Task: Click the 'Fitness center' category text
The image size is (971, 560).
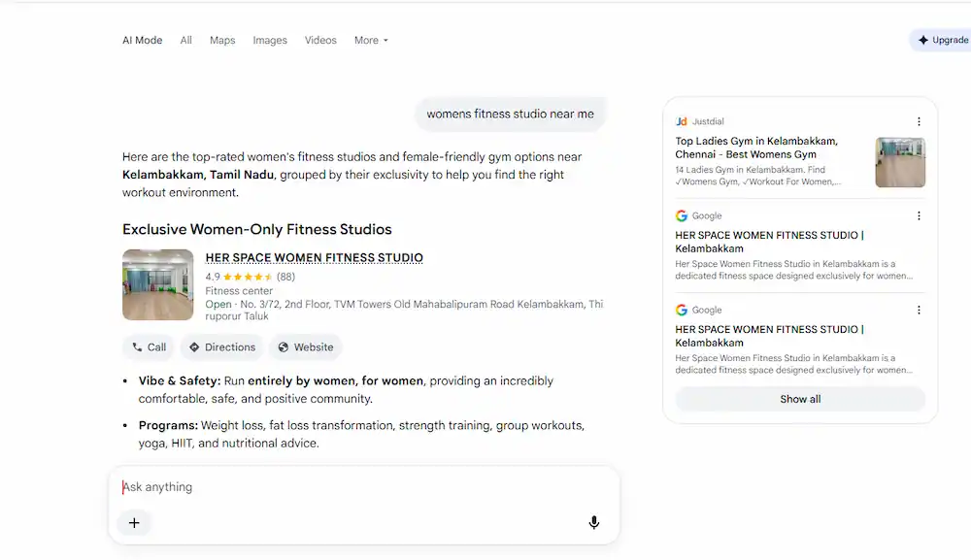Action: coord(239,291)
